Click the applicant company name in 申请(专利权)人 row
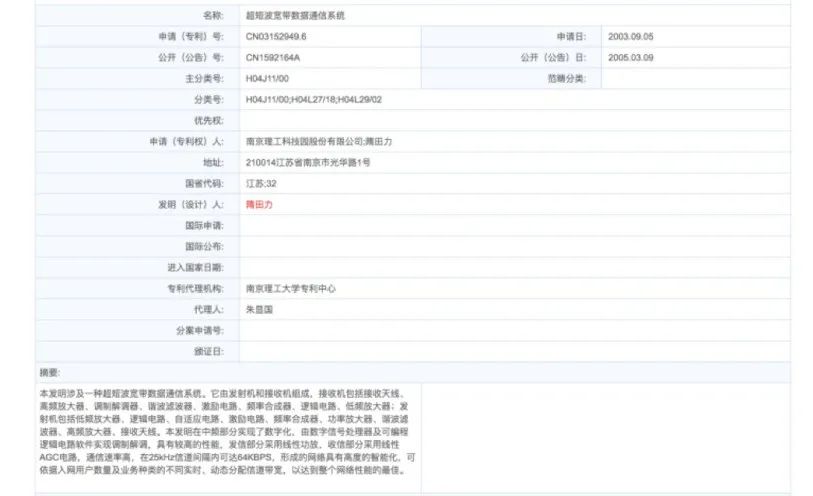Image resolution: width=813 pixels, height=496 pixels. pos(304,141)
